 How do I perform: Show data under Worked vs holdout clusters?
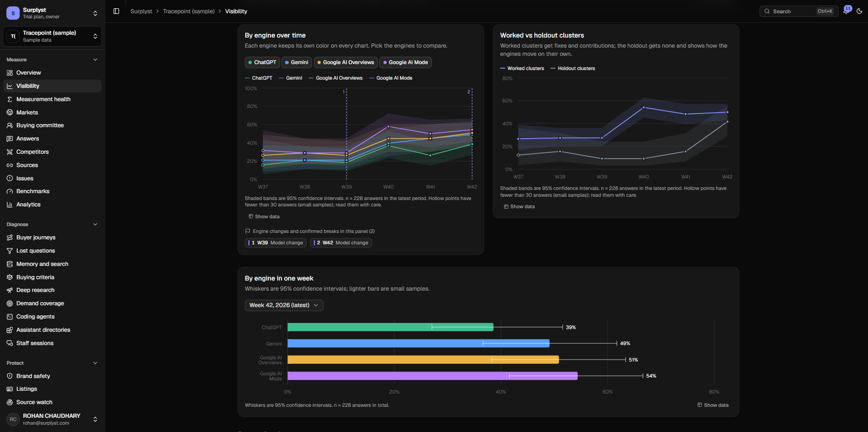point(519,207)
